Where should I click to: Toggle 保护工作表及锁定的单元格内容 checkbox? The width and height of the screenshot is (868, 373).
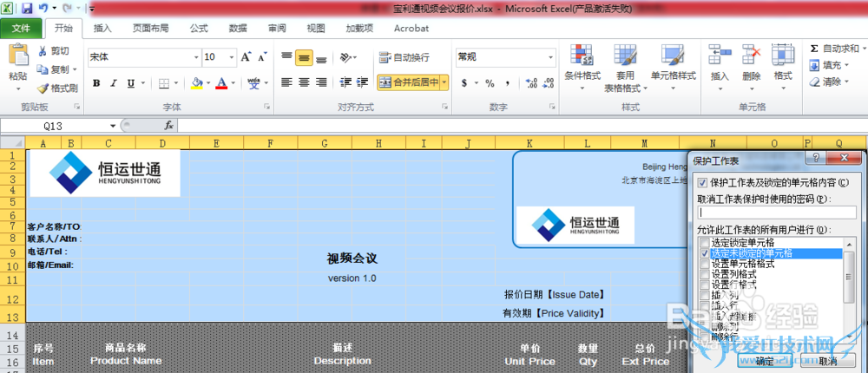pyautogui.click(x=703, y=182)
